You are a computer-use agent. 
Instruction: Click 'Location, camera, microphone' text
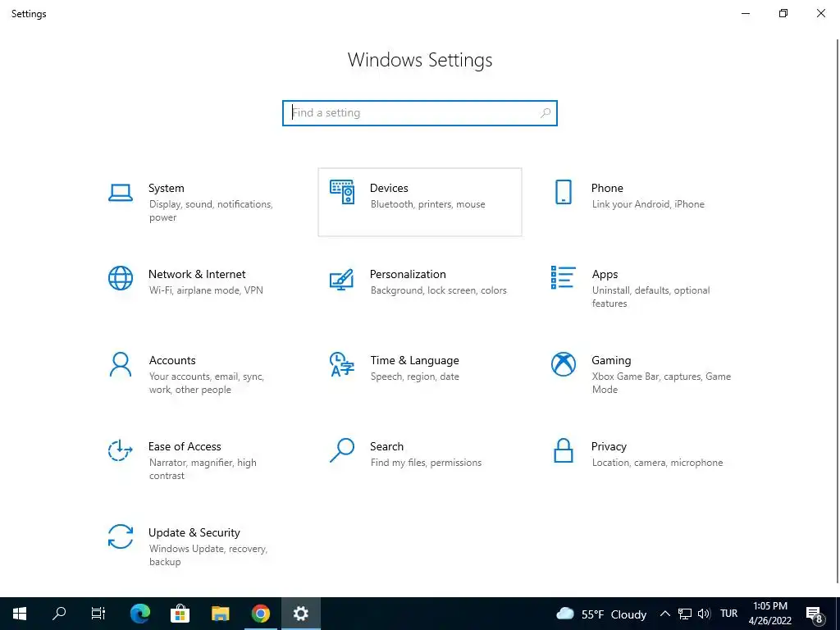tap(657, 463)
